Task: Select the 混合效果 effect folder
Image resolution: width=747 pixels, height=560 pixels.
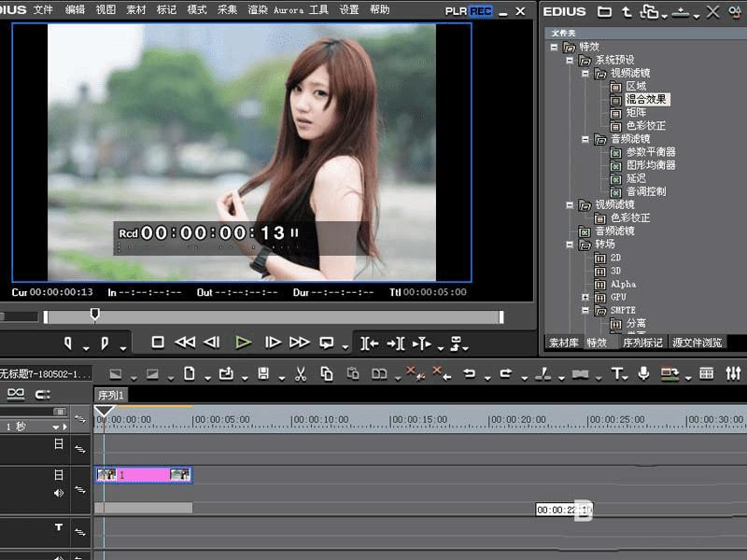Action: point(646,99)
